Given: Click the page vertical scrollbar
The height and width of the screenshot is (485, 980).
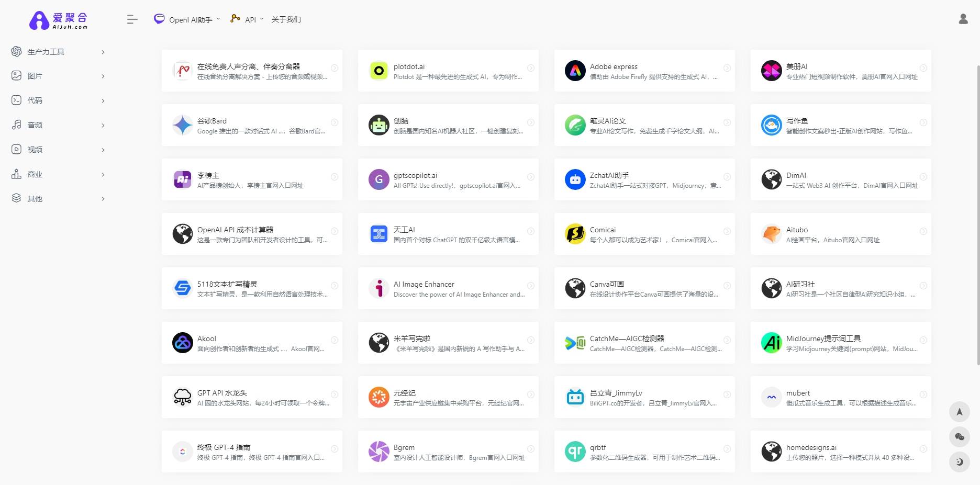Looking at the screenshot, I should point(977,215).
